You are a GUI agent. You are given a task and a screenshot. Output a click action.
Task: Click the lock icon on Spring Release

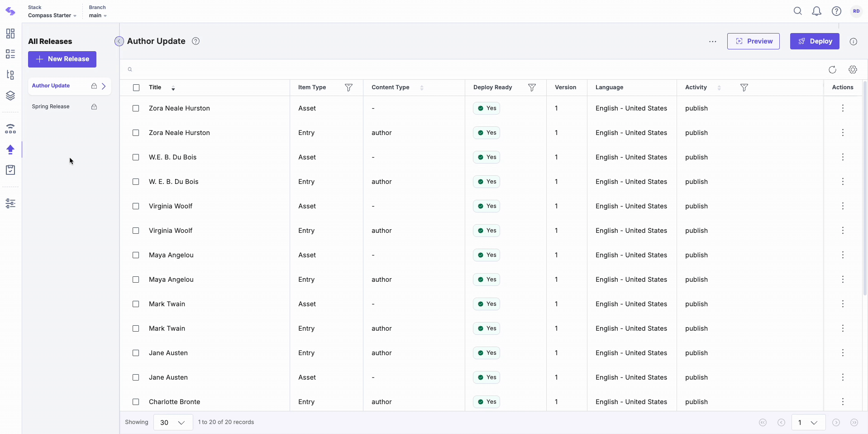94,107
